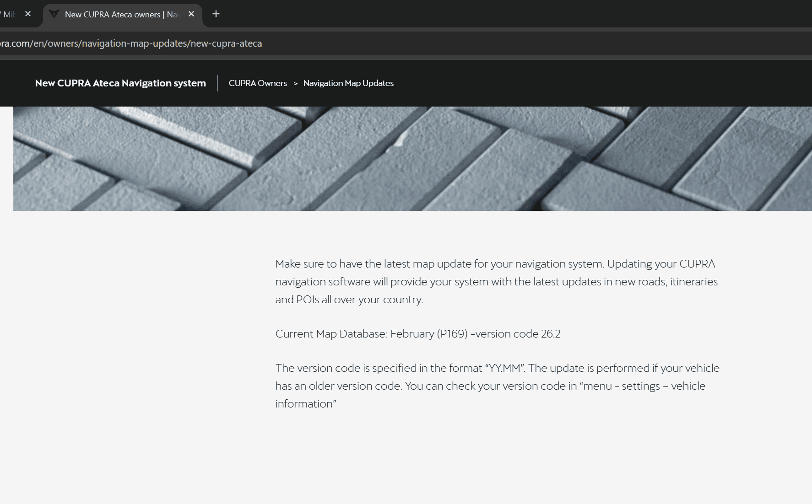This screenshot has height=504, width=812.
Task: Open the CUPRA Owners breadcrumb link
Action: (258, 83)
